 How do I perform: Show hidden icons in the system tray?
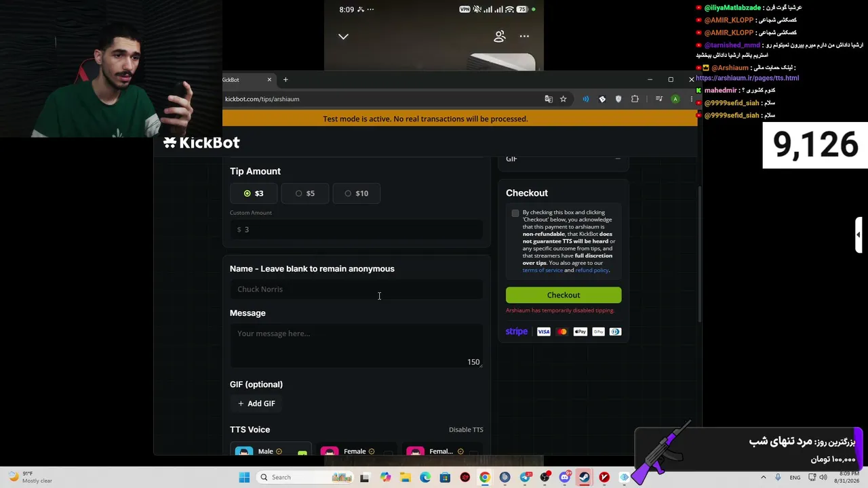[764, 477]
